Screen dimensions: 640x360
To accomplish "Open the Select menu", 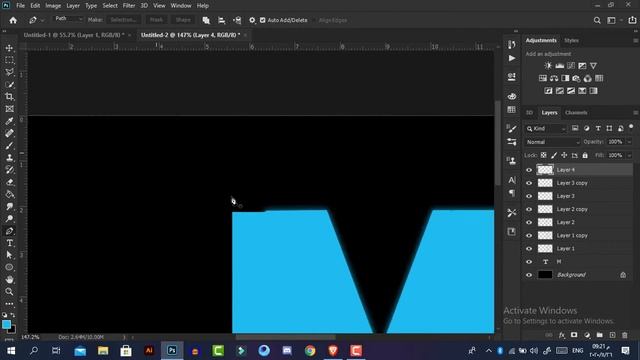I will (x=110, y=6).
